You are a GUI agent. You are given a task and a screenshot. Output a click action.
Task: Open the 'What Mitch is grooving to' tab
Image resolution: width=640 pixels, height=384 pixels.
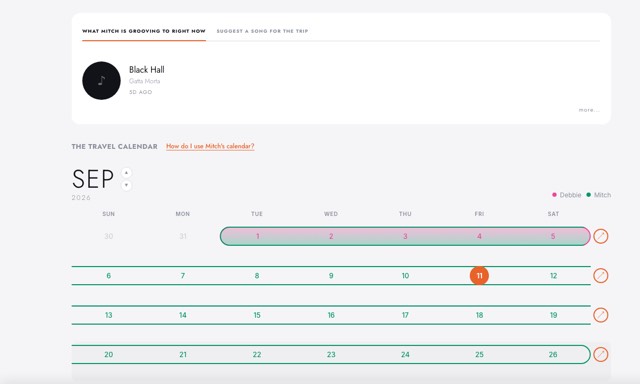pyautogui.click(x=144, y=31)
